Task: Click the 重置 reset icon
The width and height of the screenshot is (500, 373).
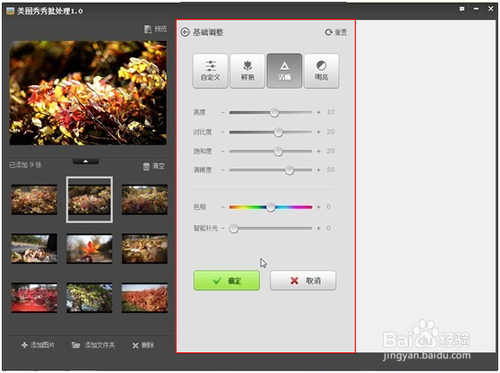Action: 329,32
